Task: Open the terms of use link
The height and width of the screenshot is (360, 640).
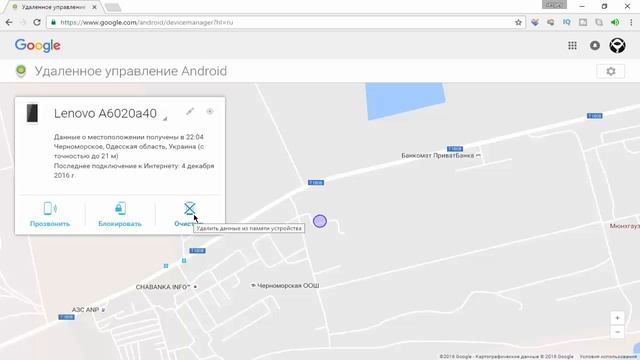Action: pos(609,356)
